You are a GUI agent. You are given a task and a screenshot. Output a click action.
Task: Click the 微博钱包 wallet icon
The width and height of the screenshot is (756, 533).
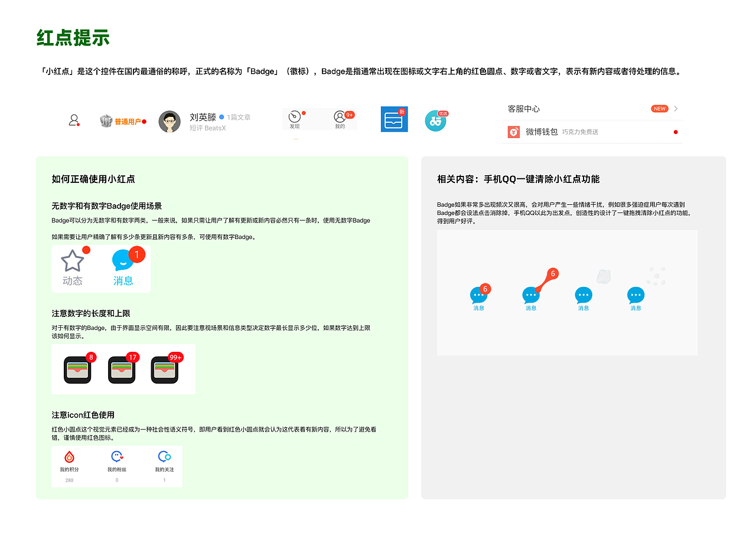point(513,132)
